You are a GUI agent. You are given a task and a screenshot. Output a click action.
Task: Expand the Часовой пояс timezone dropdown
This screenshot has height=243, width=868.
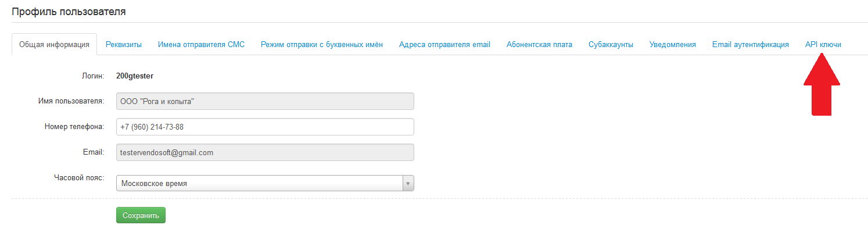click(265, 184)
